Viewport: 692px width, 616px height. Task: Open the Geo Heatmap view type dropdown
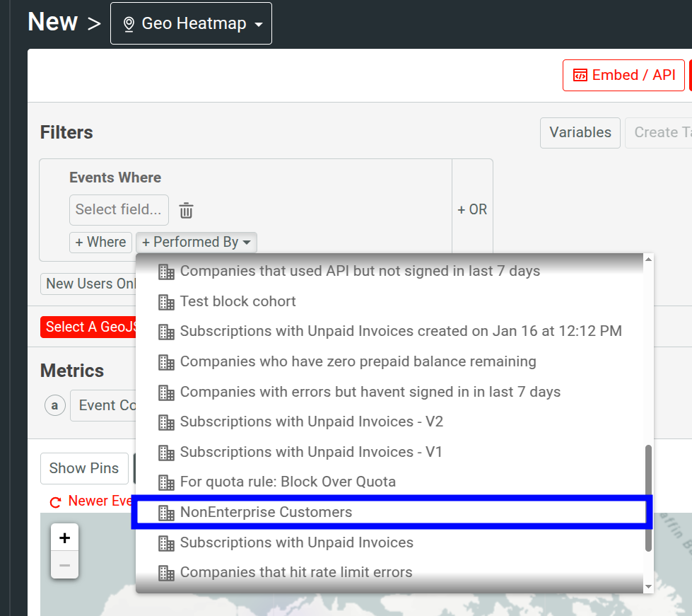(x=191, y=23)
